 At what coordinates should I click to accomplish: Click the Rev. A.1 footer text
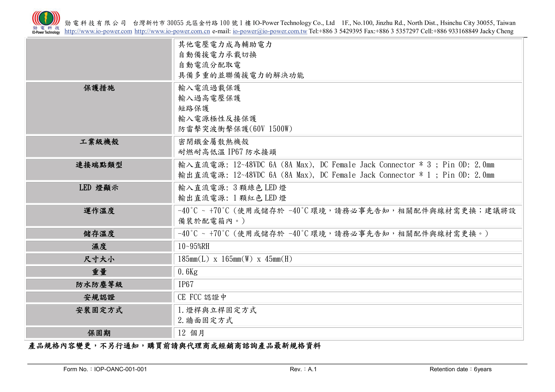pos(303,369)
